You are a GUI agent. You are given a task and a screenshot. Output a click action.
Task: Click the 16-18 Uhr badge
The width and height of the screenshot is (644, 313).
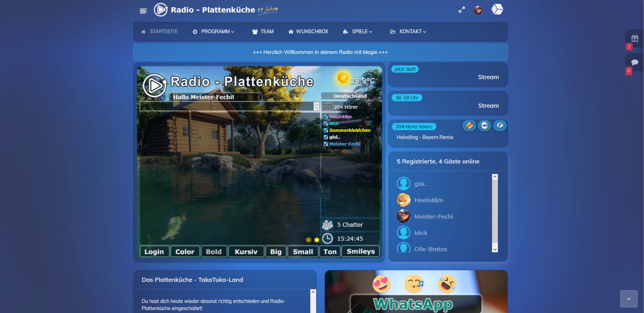click(x=407, y=98)
